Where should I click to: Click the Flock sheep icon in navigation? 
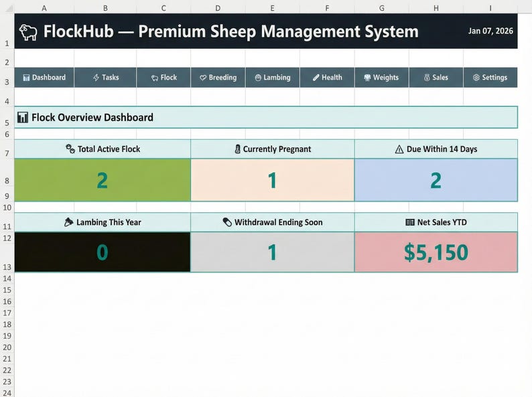155,78
